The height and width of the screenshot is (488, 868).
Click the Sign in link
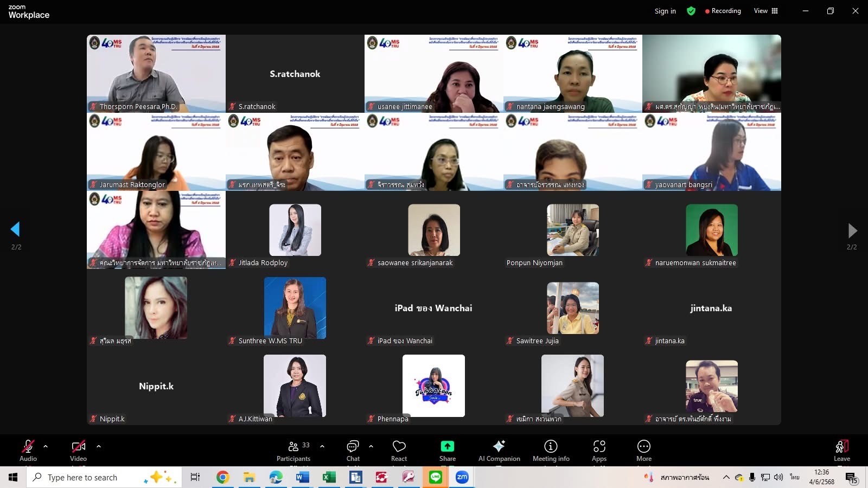665,11
